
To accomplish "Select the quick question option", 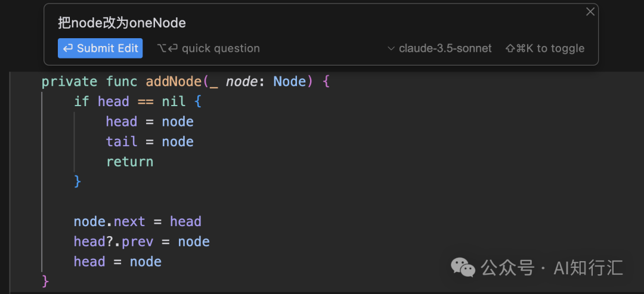I will [x=209, y=48].
